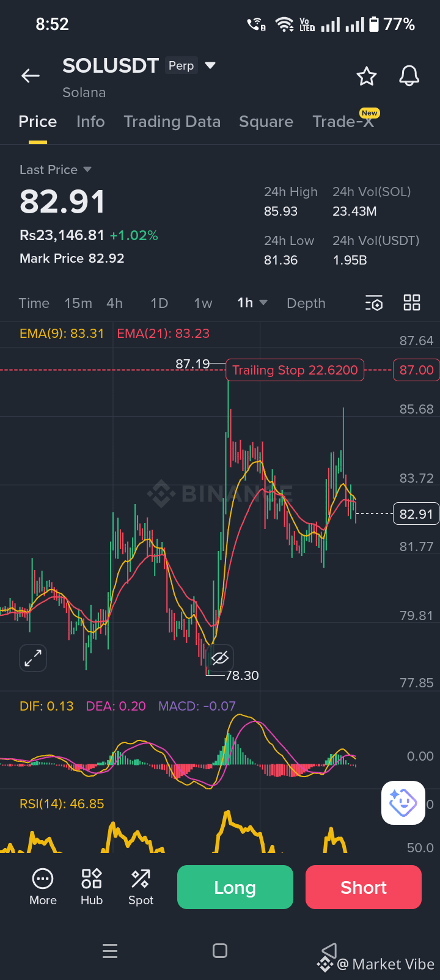
Task: Tap the DEA: 0.20 label
Action: 116,706
